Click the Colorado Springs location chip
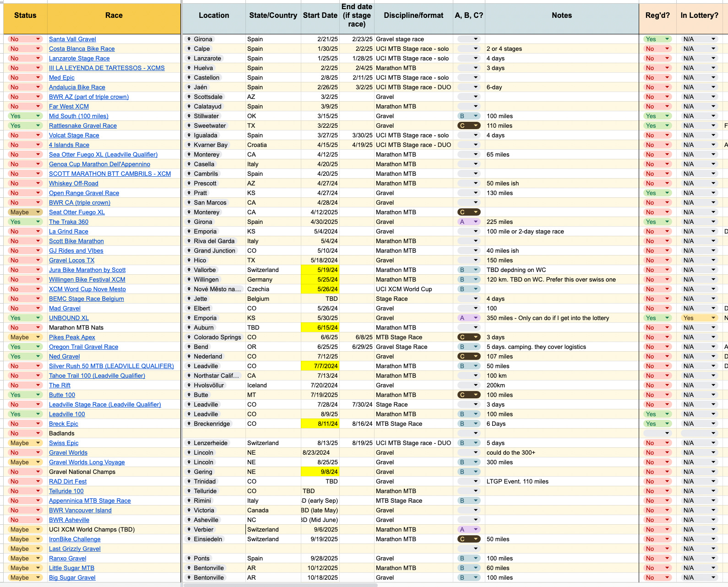Image resolution: width=728 pixels, height=587 pixels. [213, 337]
